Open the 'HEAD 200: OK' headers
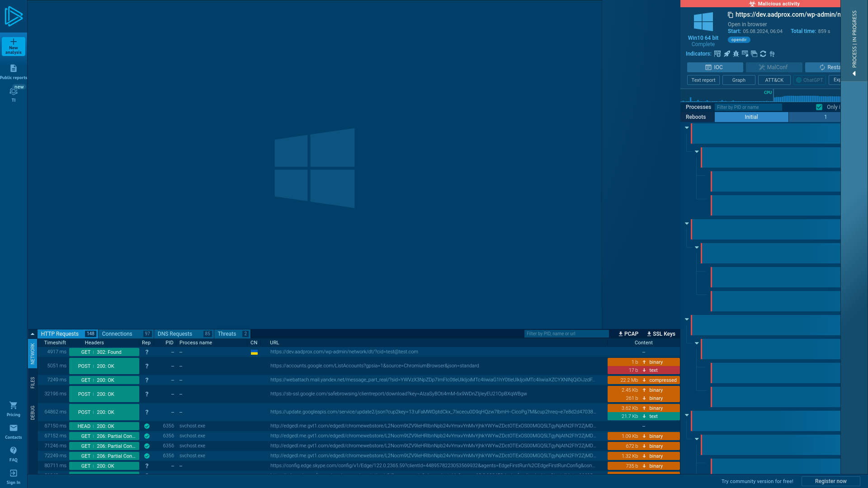 [x=104, y=426]
